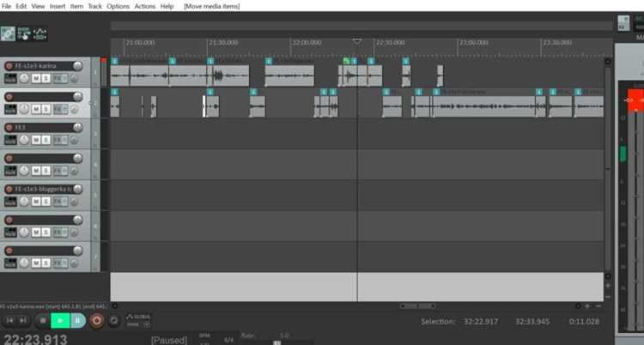The image size is (644, 345).
Task: Open the Options menu
Action: [x=118, y=6]
